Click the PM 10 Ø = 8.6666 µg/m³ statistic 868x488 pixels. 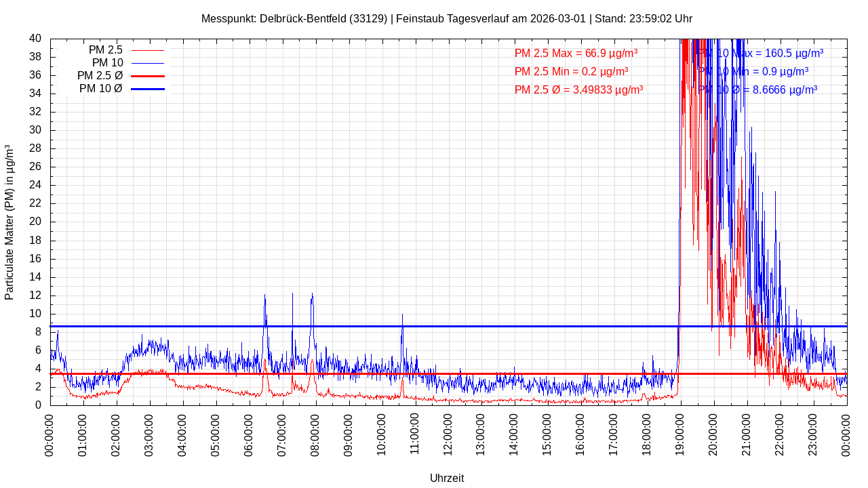click(x=757, y=89)
